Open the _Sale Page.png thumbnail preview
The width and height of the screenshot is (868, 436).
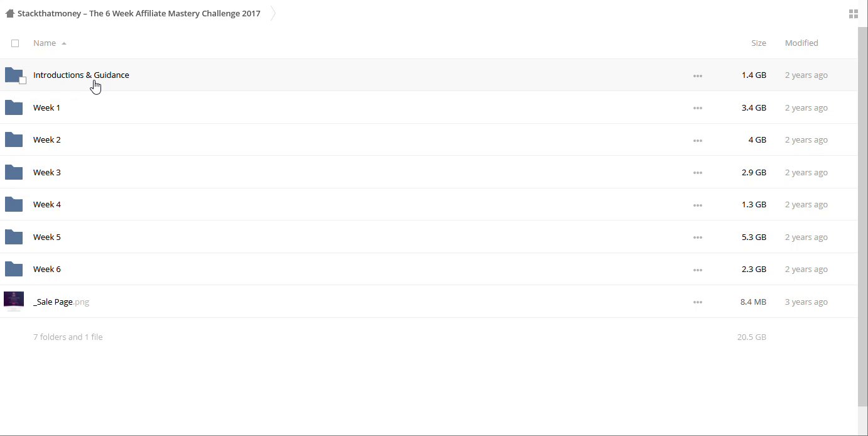point(14,301)
